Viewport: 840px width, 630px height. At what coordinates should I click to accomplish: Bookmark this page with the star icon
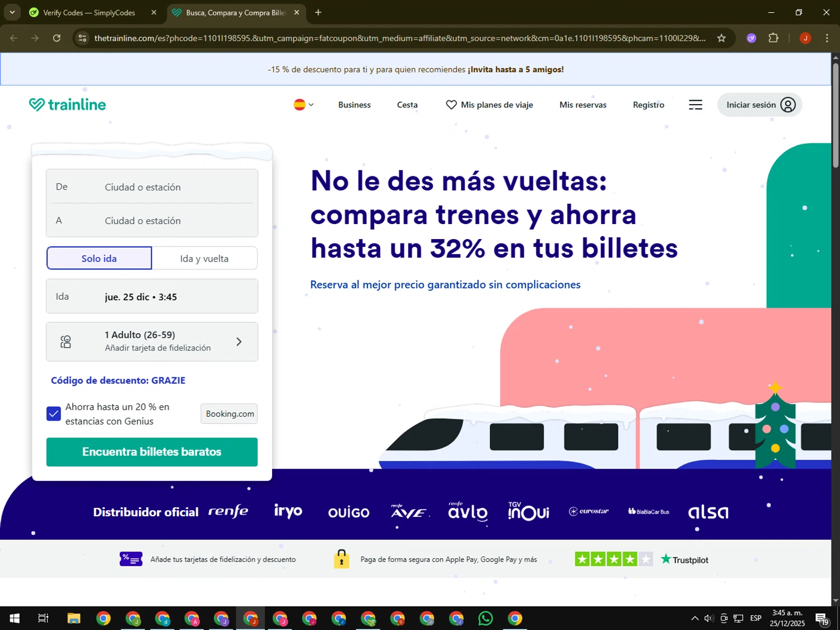click(x=721, y=38)
